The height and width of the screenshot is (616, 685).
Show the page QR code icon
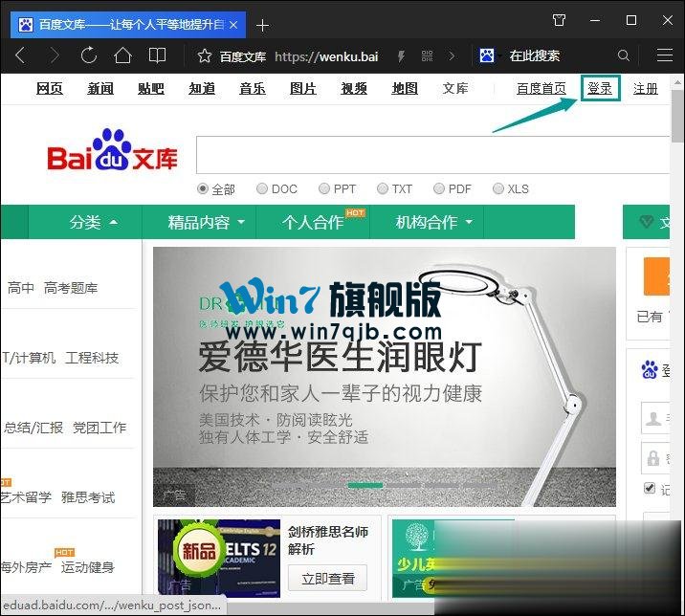(427, 55)
